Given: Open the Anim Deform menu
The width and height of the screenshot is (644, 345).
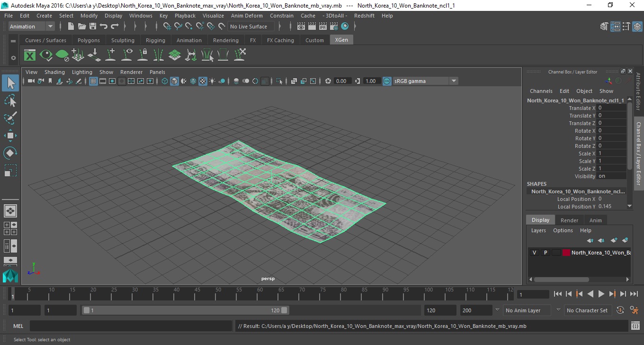Looking at the screenshot, I should (x=247, y=16).
